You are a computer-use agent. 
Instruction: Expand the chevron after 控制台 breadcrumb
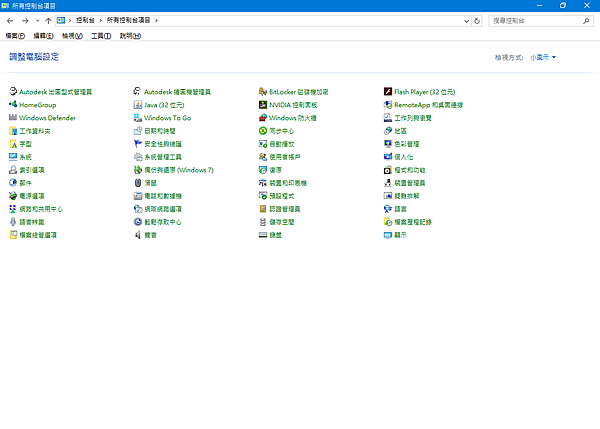pyautogui.click(x=101, y=20)
